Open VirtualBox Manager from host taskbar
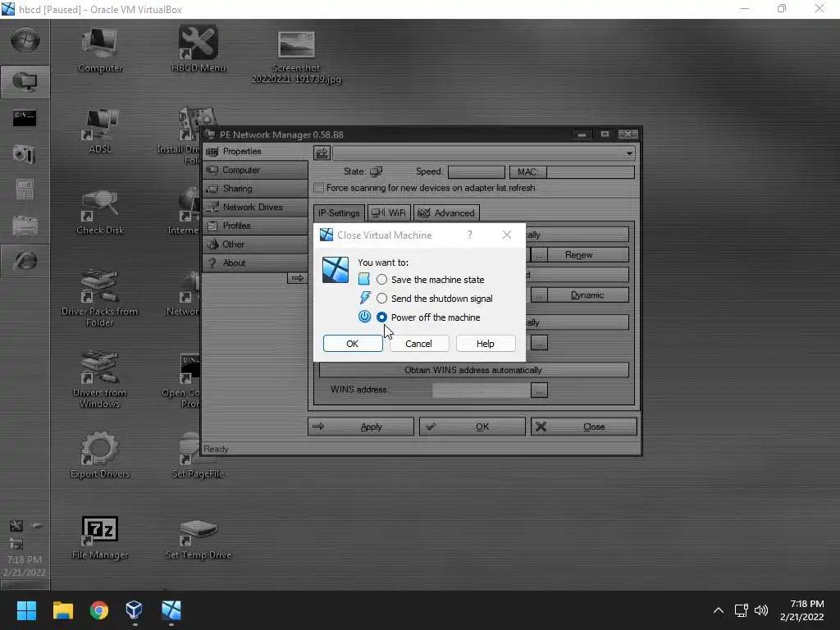 click(135, 610)
